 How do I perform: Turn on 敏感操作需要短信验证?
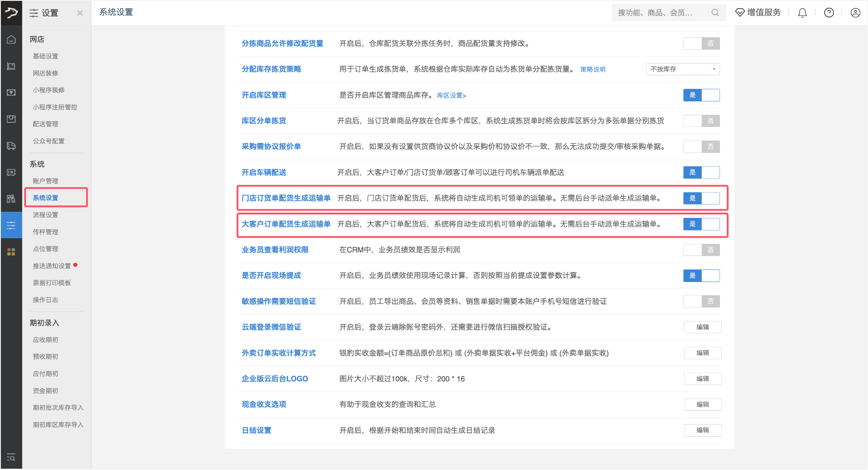pyautogui.click(x=701, y=301)
